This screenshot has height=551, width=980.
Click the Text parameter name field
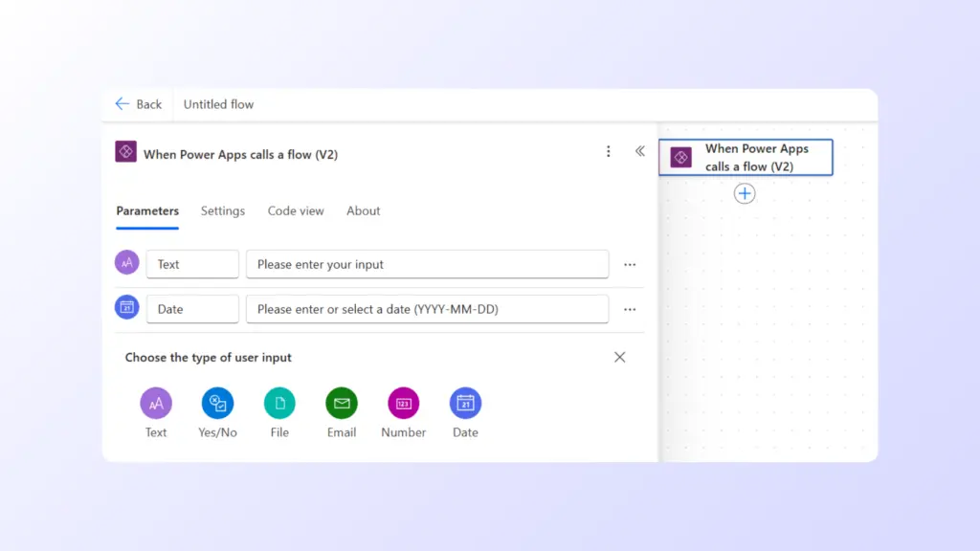(192, 264)
